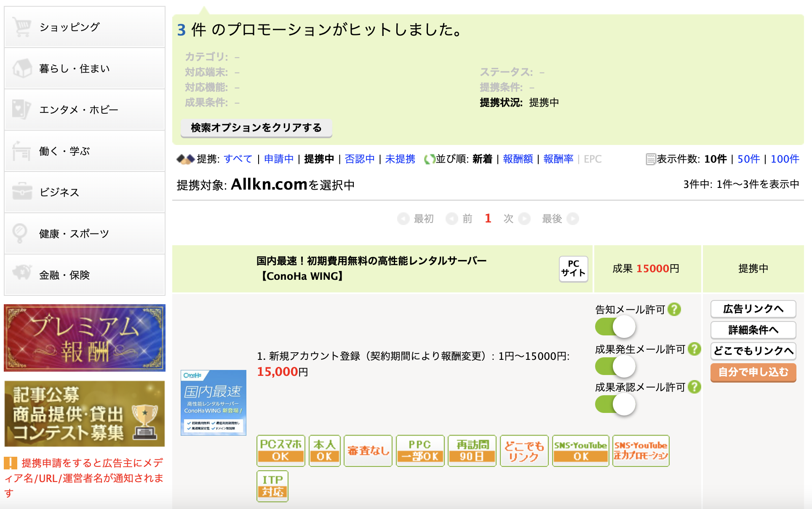
Task: Click the help icon beside 告知メール許可
Action: click(x=674, y=309)
